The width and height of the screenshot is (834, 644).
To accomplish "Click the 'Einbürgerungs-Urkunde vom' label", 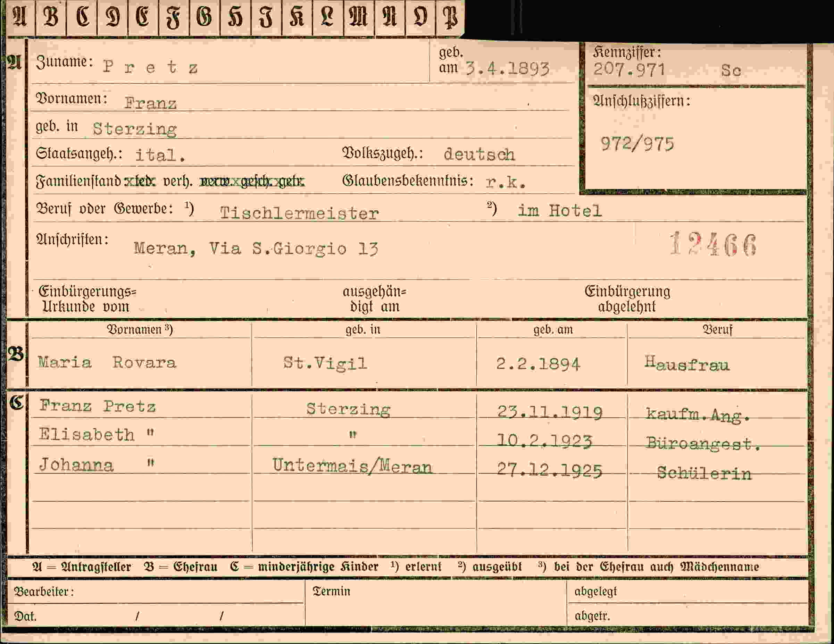I will 87,299.
